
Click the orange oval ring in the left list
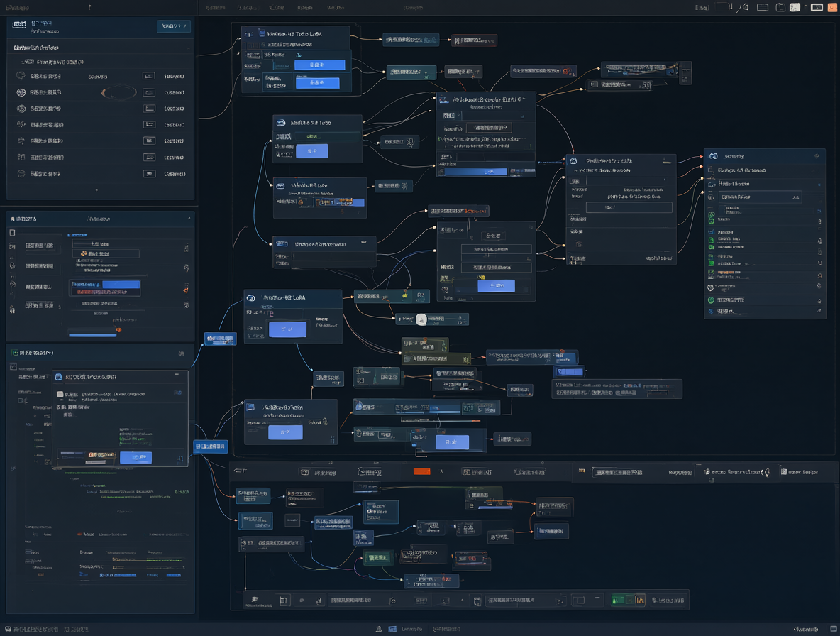118,92
